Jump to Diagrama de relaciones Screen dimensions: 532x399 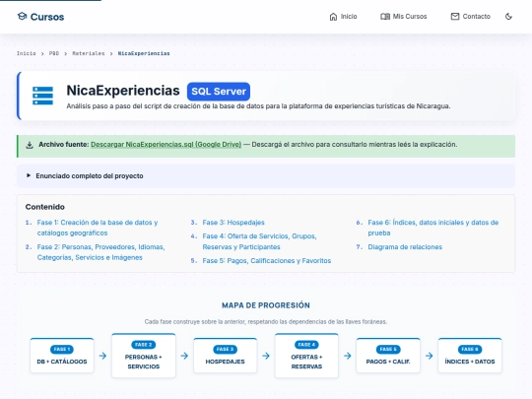pyautogui.click(x=405, y=247)
